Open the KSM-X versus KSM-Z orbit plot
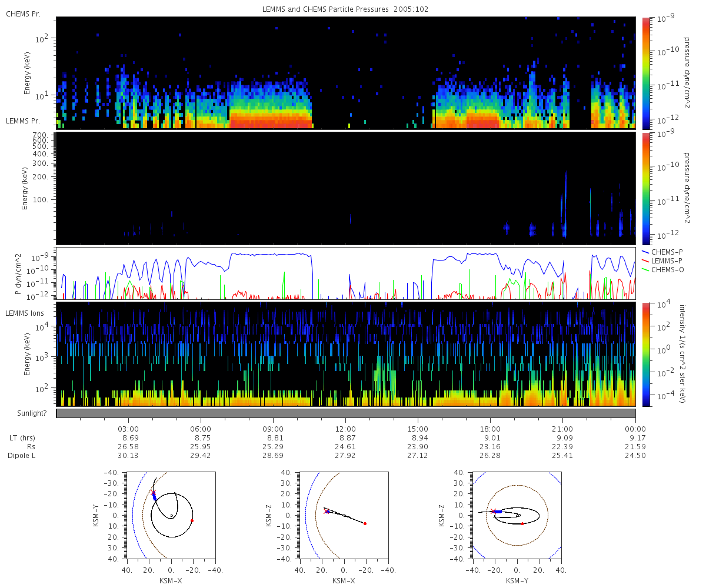The image size is (706, 588). (x=344, y=515)
